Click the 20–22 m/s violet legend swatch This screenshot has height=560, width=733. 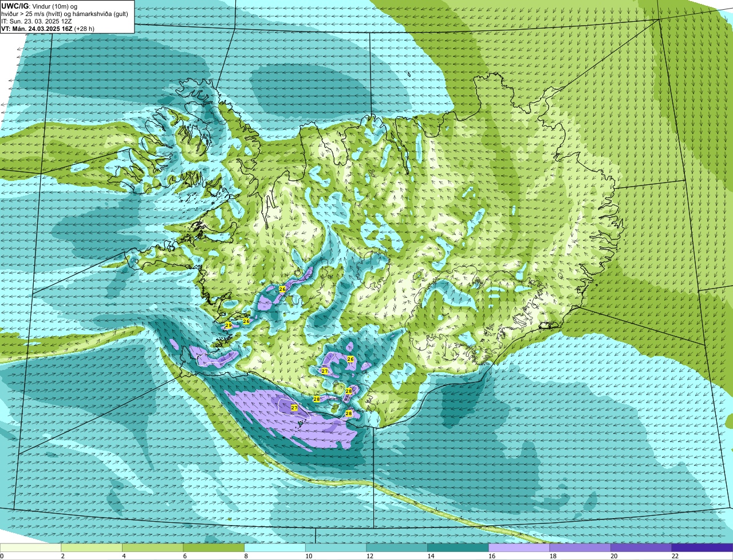click(x=641, y=547)
